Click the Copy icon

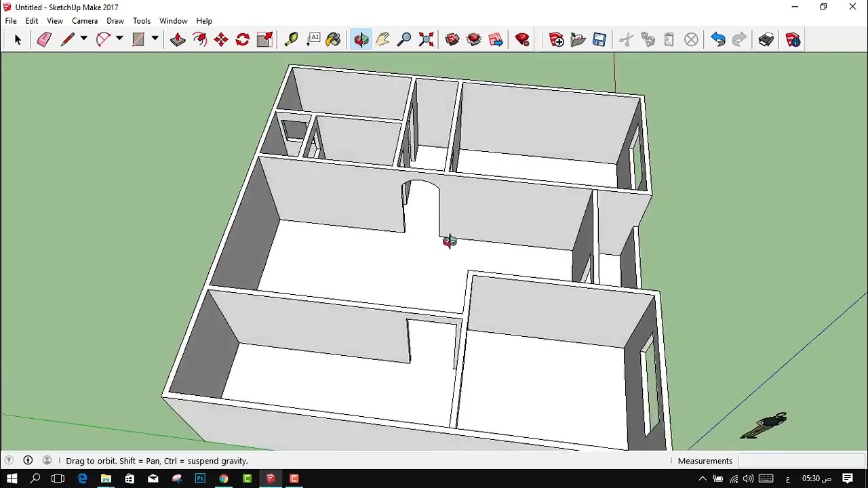click(x=648, y=40)
